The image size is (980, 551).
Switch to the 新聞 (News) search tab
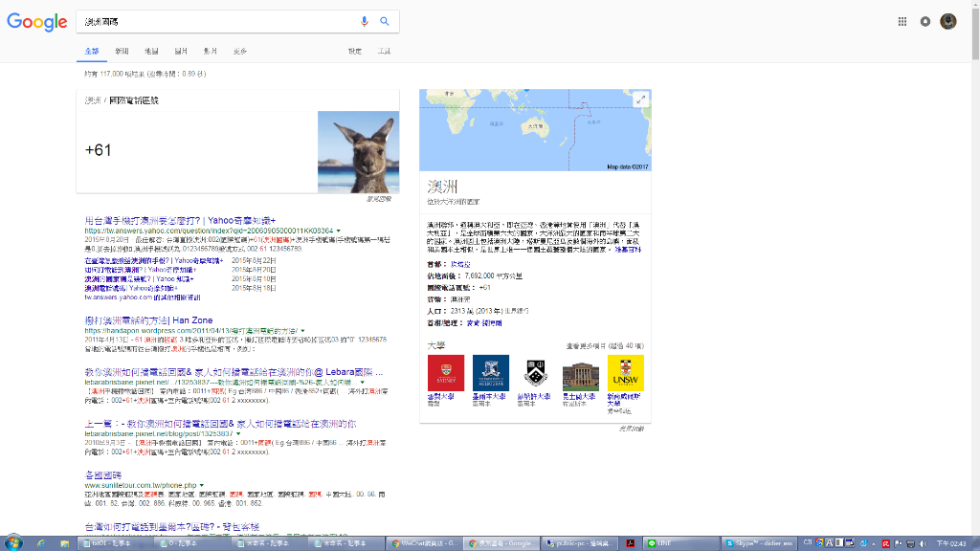122,51
